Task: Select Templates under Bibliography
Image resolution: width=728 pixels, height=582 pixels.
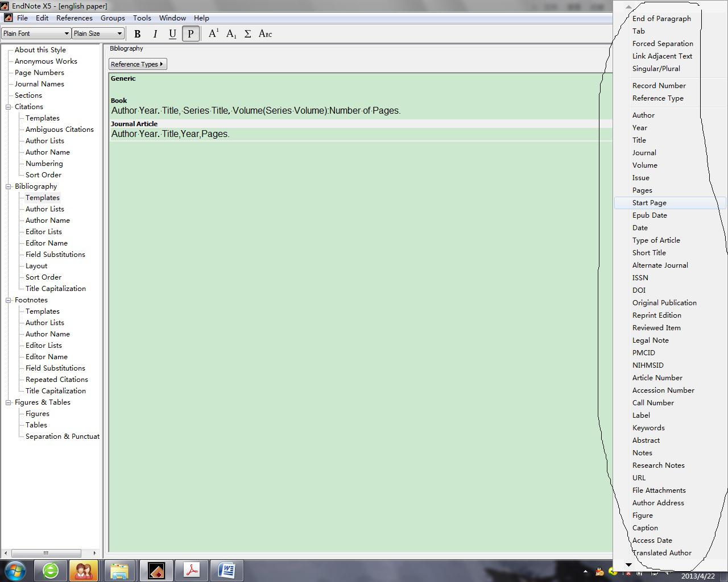Action: [43, 198]
